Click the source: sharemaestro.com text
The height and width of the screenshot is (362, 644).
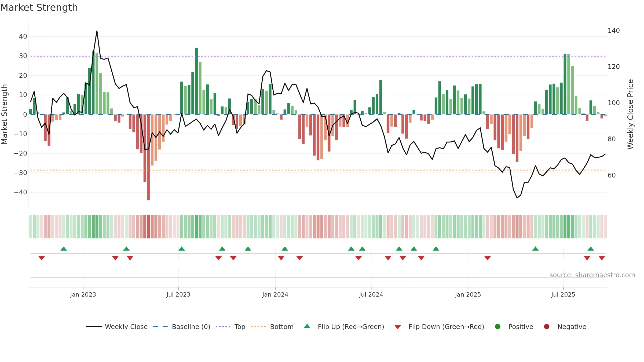pos(592,275)
